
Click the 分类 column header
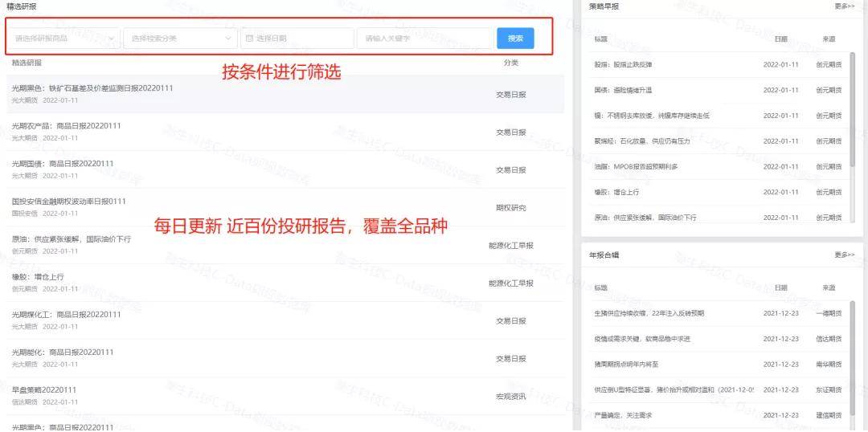(511, 63)
